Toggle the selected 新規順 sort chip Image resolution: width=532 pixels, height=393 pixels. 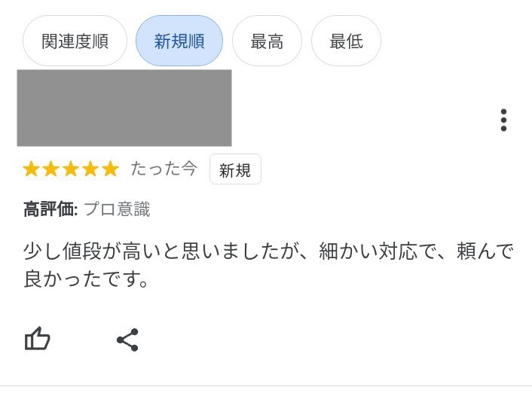[179, 41]
